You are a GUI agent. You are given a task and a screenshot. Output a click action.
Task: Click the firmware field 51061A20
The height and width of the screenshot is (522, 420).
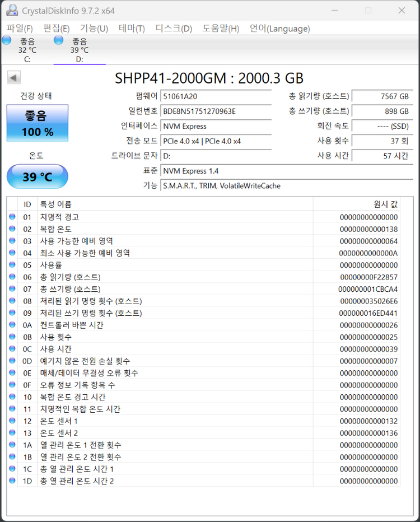216,96
